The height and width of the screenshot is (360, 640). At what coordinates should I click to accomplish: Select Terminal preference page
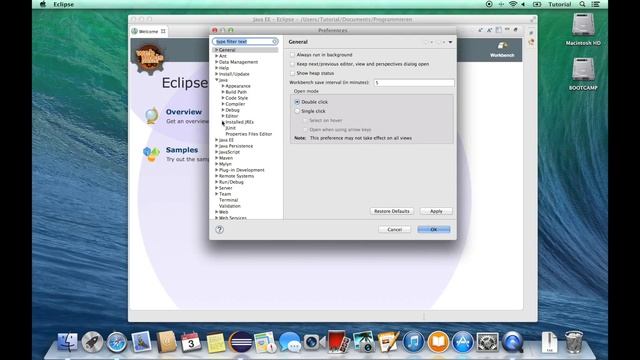click(229, 200)
